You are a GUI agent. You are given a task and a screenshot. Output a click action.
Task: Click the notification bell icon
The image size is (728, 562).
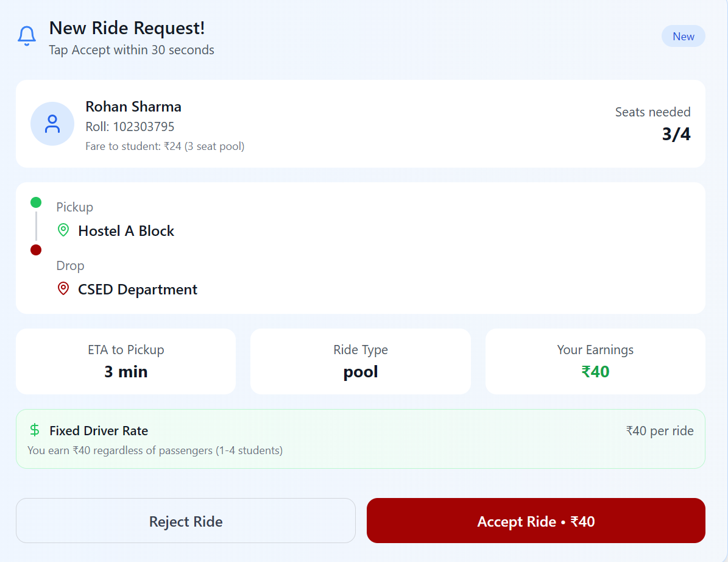pos(27,36)
